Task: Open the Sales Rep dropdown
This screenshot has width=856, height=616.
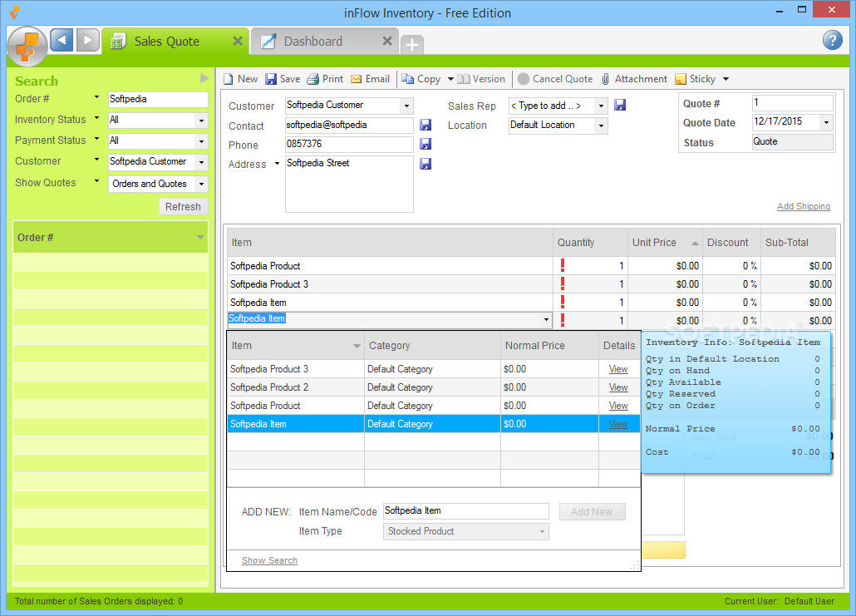Action: coord(601,106)
